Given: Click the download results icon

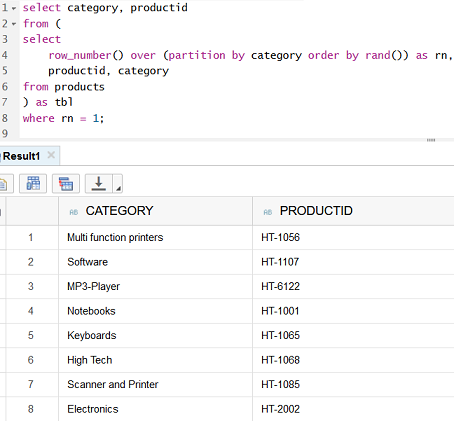Looking at the screenshot, I should click(x=99, y=183).
